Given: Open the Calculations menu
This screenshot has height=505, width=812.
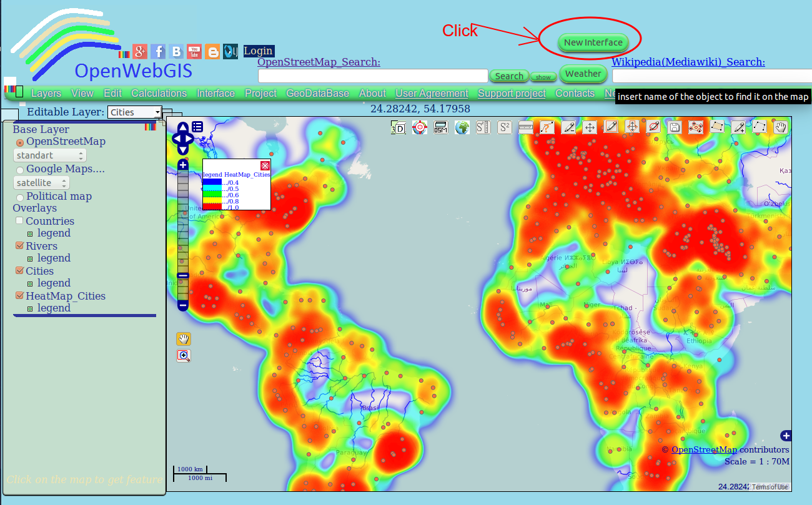Looking at the screenshot, I should pos(159,93).
